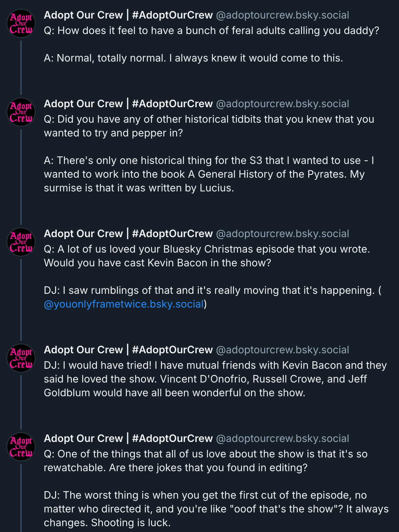Screen dimensions: 399x532
Task: Select the author name on the rewatchable question post
Action: click(128, 439)
